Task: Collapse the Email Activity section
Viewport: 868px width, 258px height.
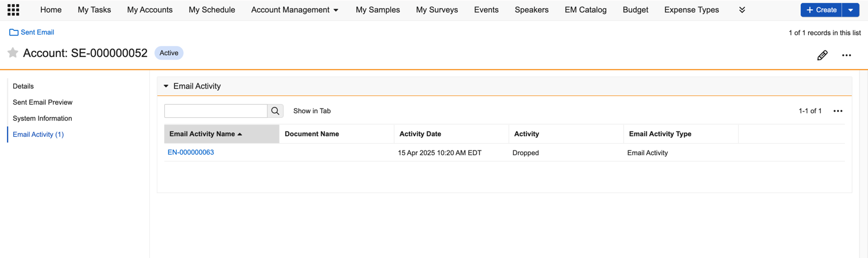Action: tap(166, 86)
